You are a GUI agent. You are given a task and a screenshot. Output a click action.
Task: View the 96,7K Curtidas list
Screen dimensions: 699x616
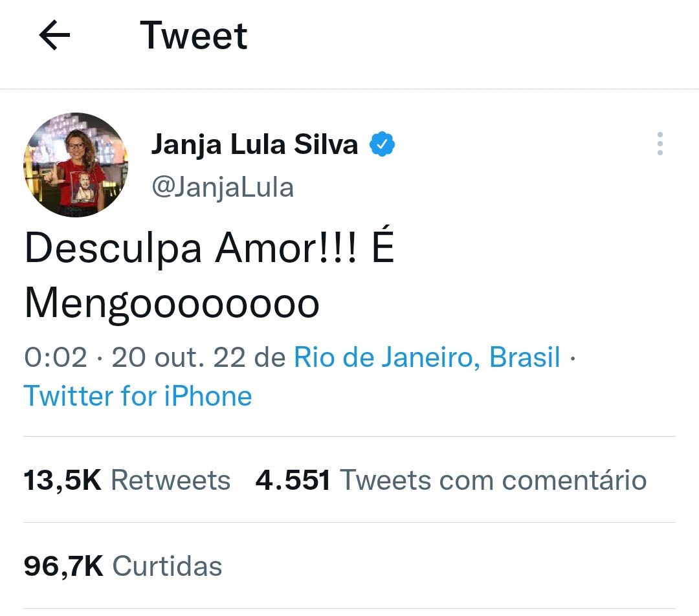(63, 566)
